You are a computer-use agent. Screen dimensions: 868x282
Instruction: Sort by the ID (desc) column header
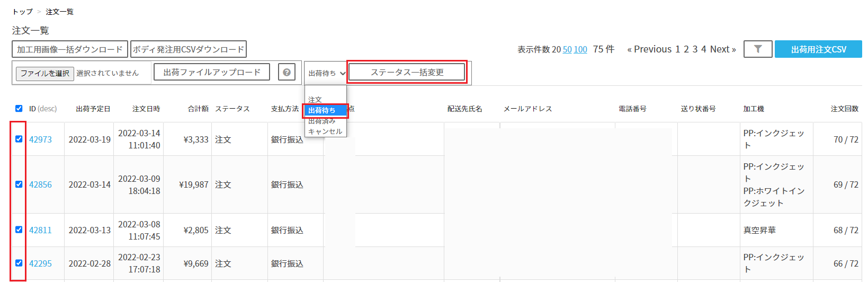coord(43,109)
